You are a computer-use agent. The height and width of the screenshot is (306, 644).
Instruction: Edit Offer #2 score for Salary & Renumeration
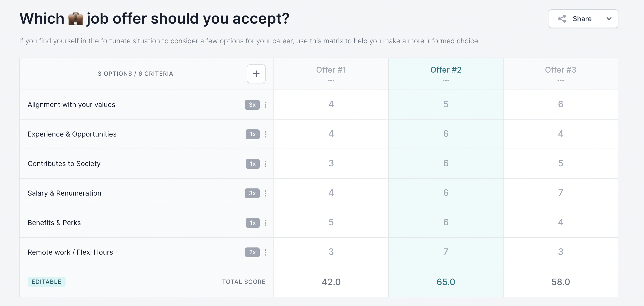pos(446,193)
